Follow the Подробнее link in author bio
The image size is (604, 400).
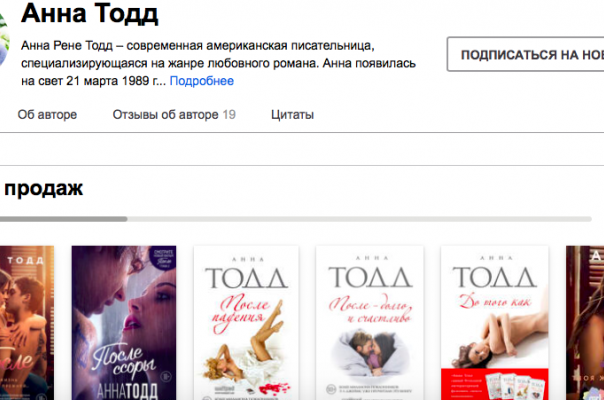pyautogui.click(x=201, y=81)
